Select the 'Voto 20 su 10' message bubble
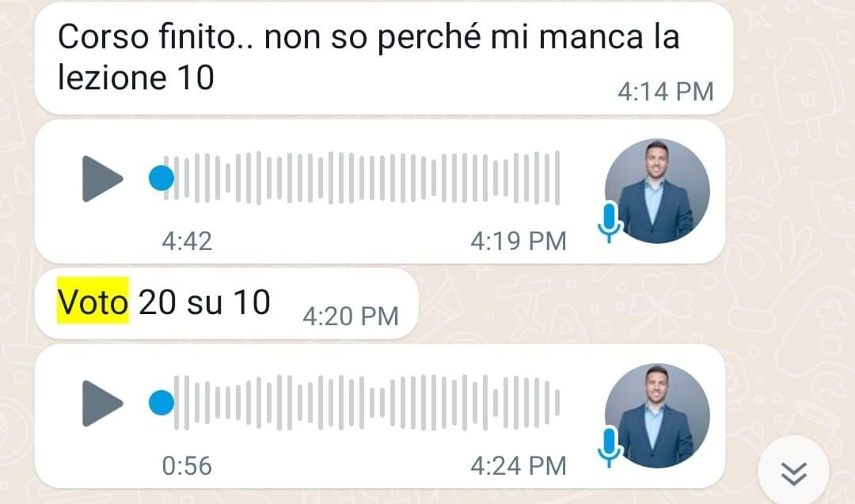Viewport: 855px width, 504px height. click(226, 304)
